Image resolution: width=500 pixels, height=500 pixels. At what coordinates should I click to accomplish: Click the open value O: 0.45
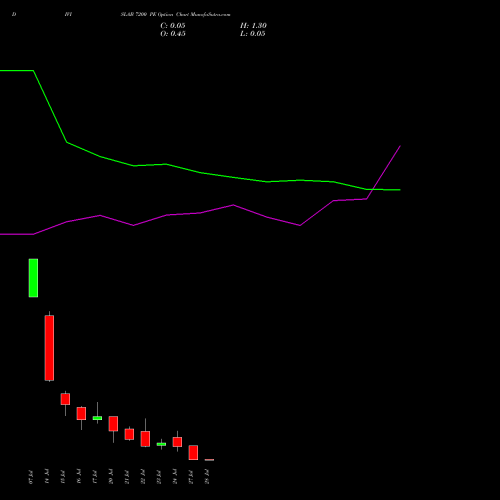point(173,34)
